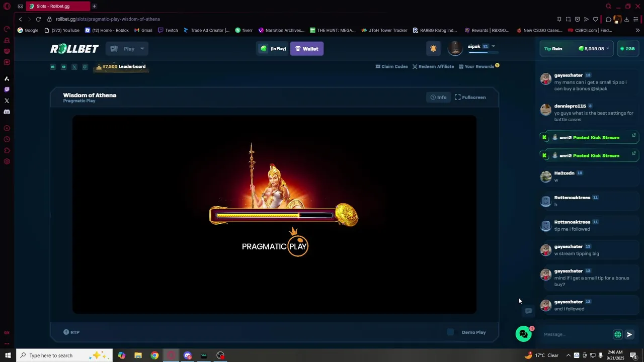Expand the sipak user profile dropdown
The width and height of the screenshot is (644, 362).
coord(493,46)
